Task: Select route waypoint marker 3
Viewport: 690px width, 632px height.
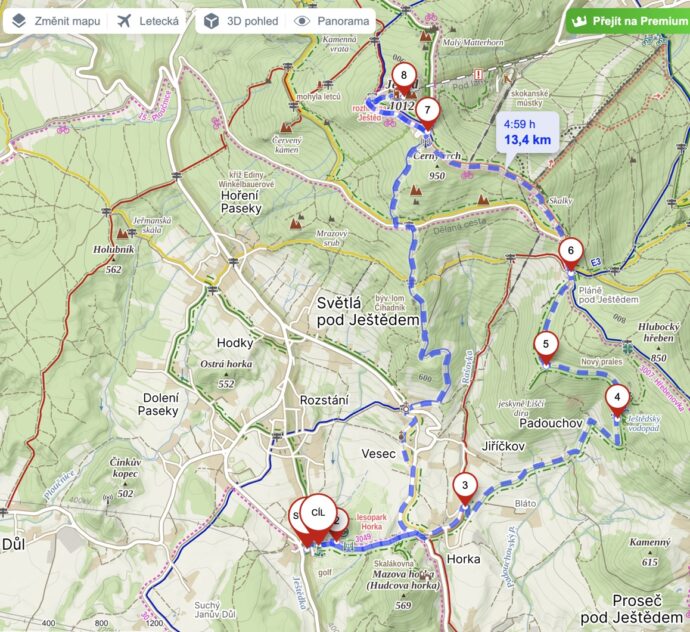Action: pyautogui.click(x=465, y=486)
